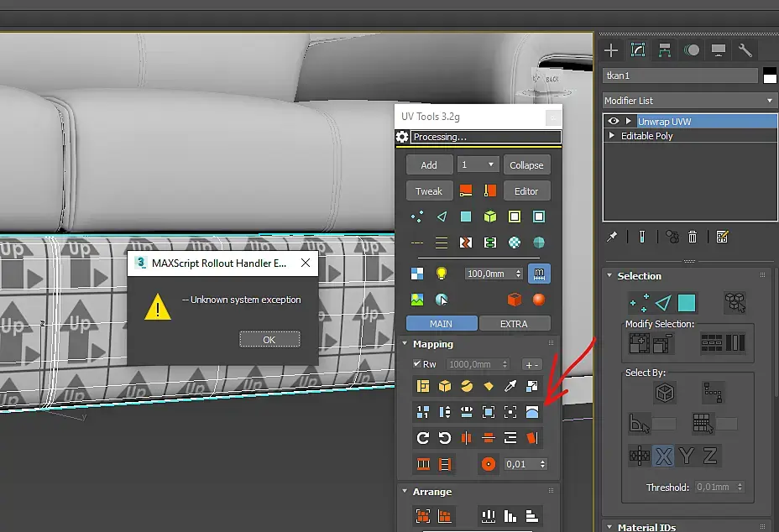Click the eyedropper icon in Mapping

click(510, 386)
